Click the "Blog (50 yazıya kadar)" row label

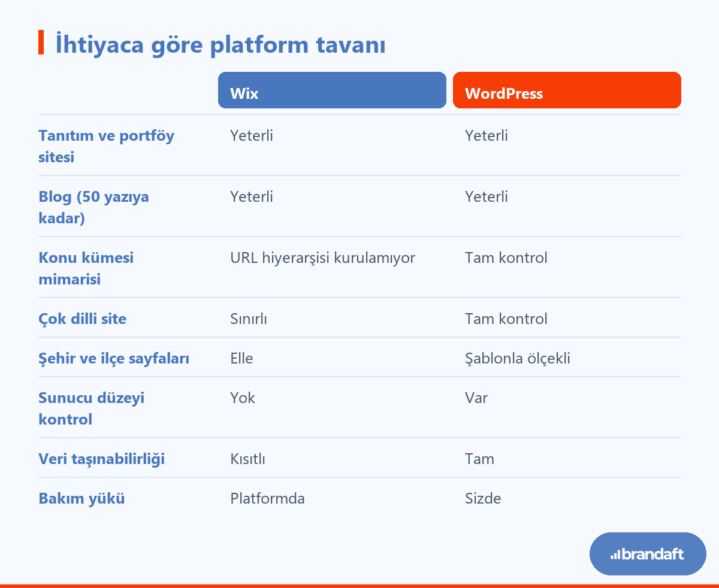(94, 207)
